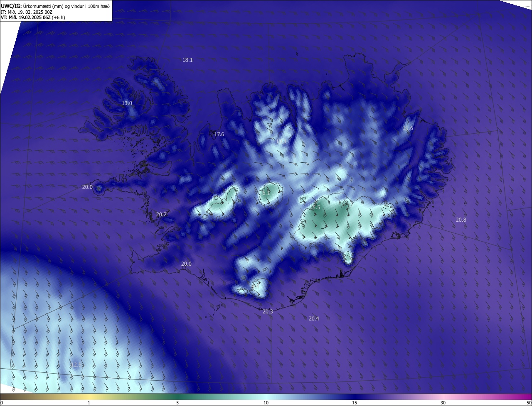Click the 6.1 value on the glacier
Image resolution: width=532 pixels, height=406 pixels.
(x=265, y=193)
